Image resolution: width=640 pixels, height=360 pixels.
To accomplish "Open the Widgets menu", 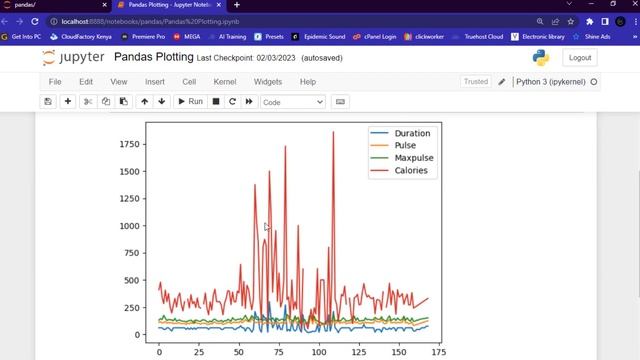I will coord(268,82).
